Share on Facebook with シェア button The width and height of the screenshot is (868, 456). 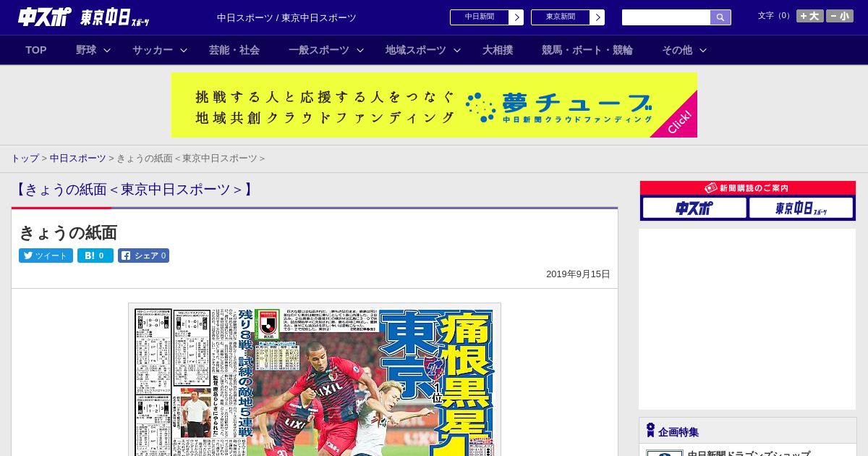[x=144, y=256]
